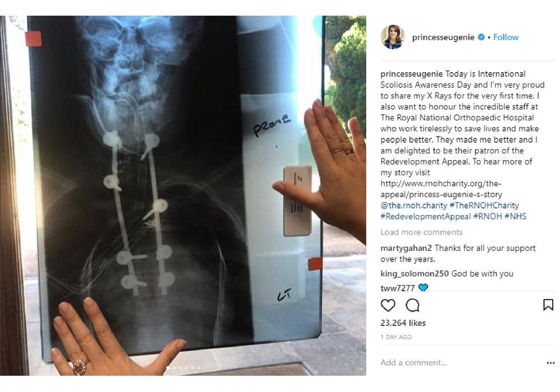Open more options three-dot menu
The height and width of the screenshot is (392, 560).
point(550,363)
